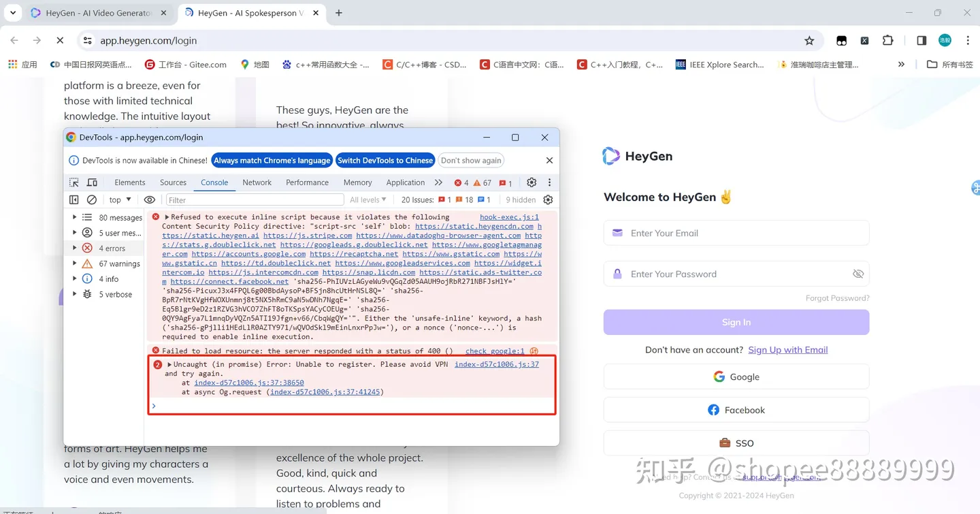
Task: Click Don't show again button
Action: click(x=471, y=160)
